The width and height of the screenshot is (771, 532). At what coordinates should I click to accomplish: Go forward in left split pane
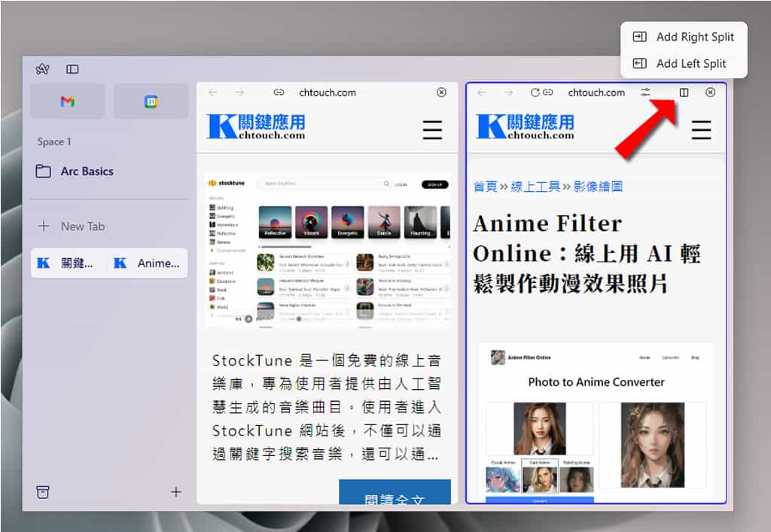click(239, 93)
